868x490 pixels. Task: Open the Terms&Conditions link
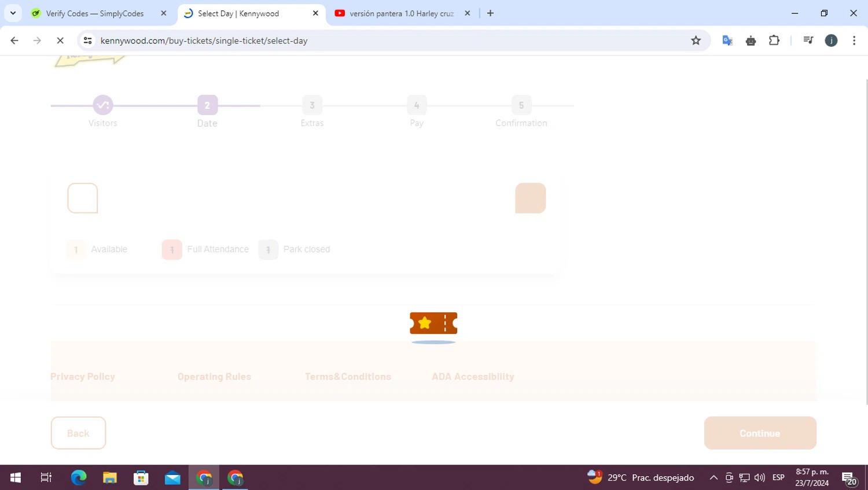tap(348, 377)
